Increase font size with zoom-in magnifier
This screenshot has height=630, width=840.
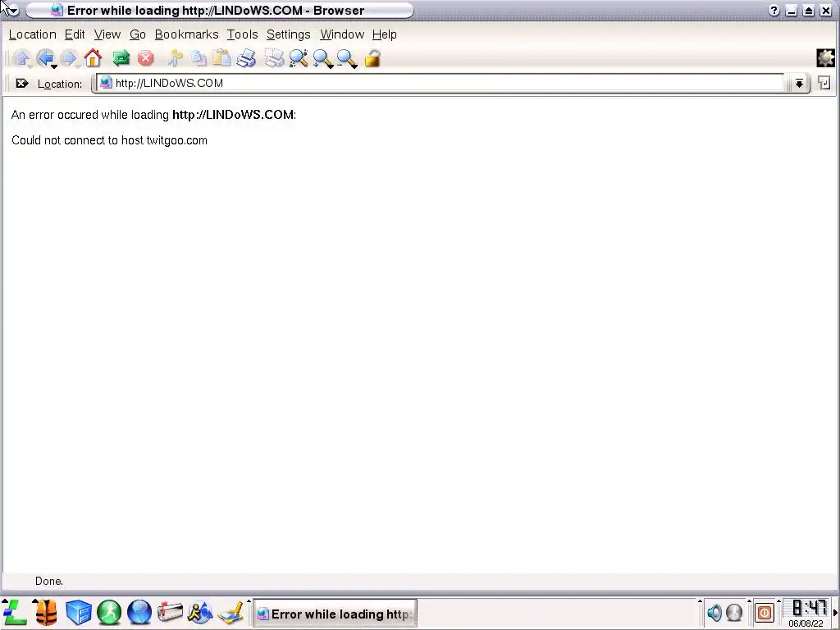click(x=322, y=58)
